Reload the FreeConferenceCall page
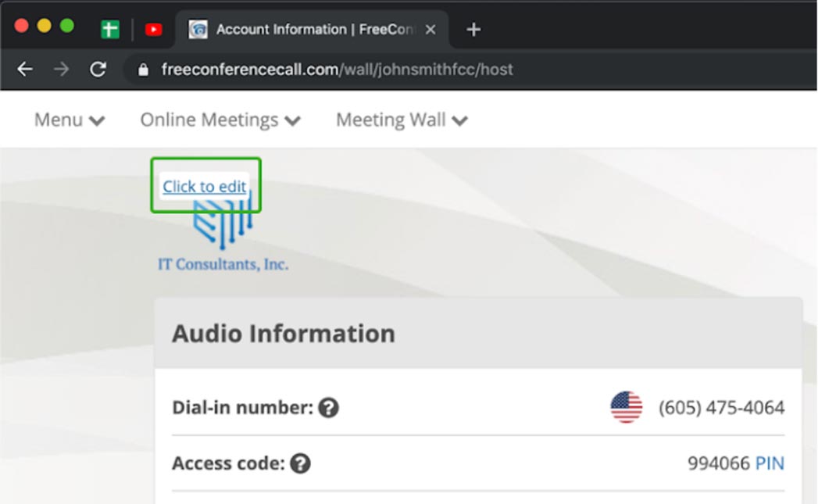The height and width of the screenshot is (504, 818). tap(98, 70)
